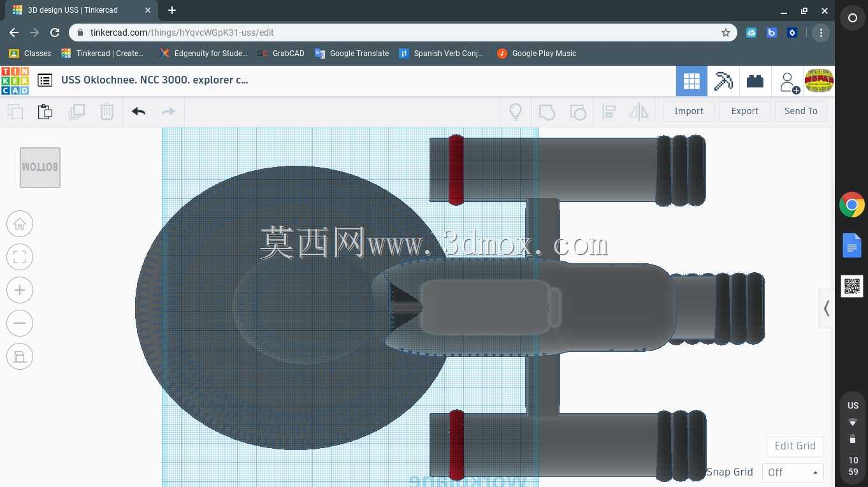Open the designs list menu icon
868x487 pixels.
click(45, 80)
